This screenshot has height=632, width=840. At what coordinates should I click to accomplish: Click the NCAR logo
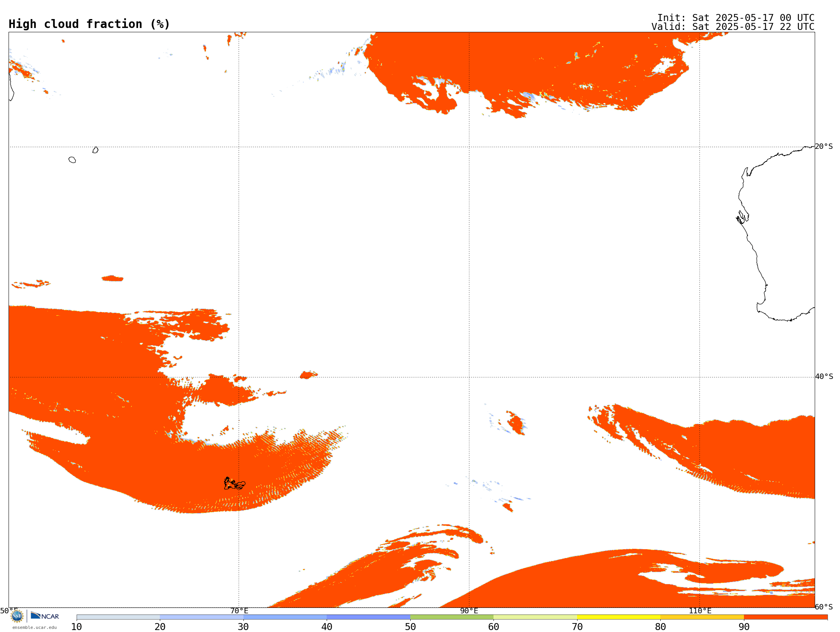click(x=45, y=616)
